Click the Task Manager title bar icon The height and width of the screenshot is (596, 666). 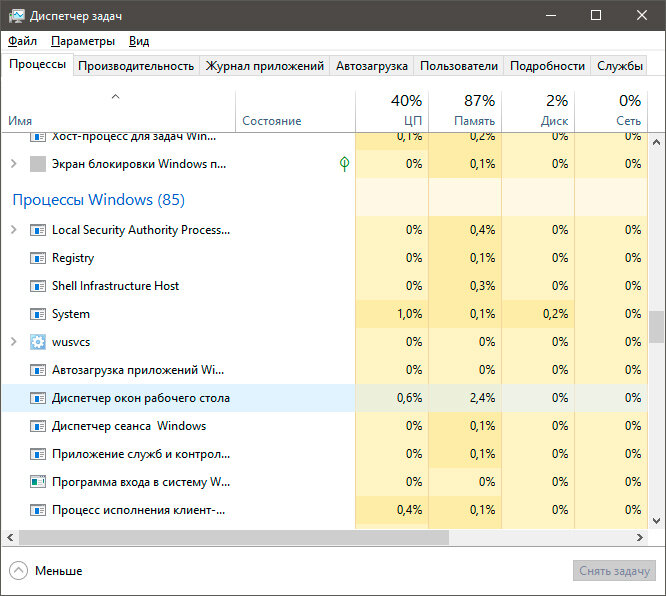(17, 16)
